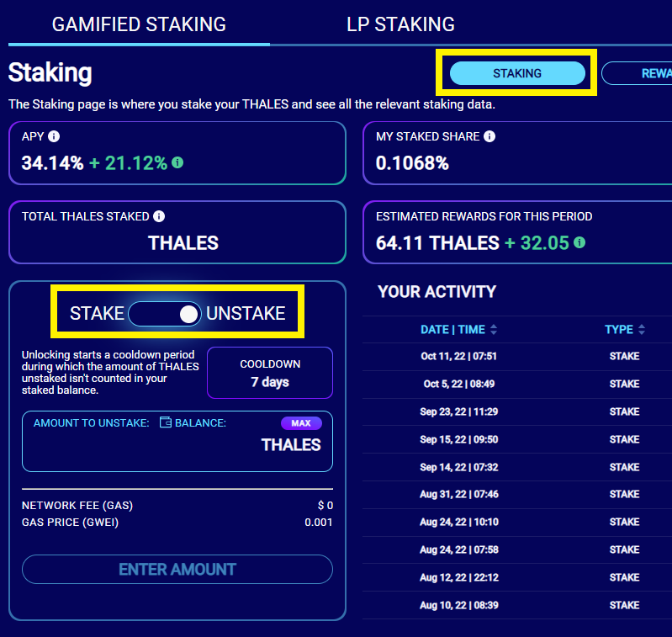
Task: Select the STAKE label of toggle
Action: click(97, 313)
